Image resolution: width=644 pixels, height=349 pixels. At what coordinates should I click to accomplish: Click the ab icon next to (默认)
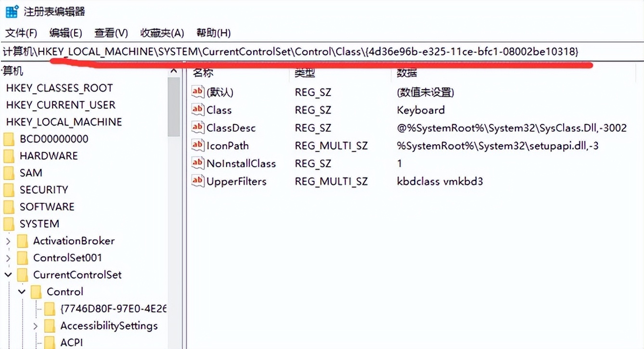click(x=197, y=92)
